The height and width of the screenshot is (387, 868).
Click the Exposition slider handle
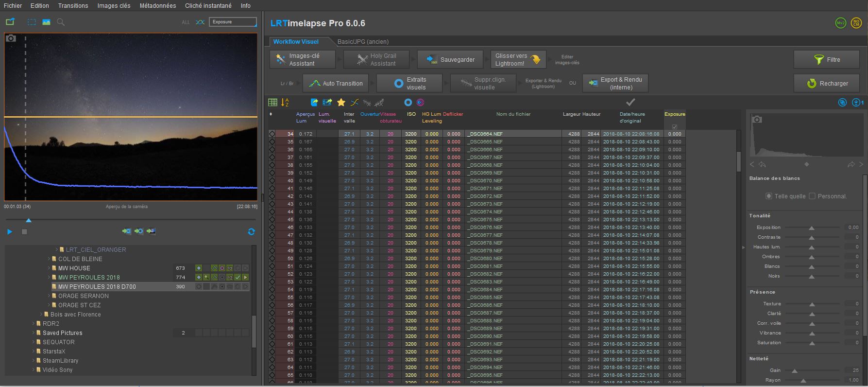(812, 228)
